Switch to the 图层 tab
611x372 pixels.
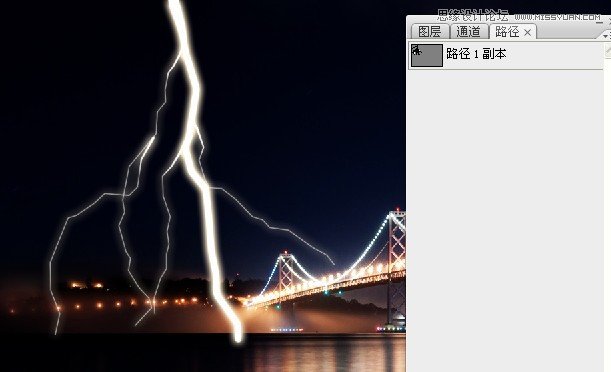[x=429, y=32]
